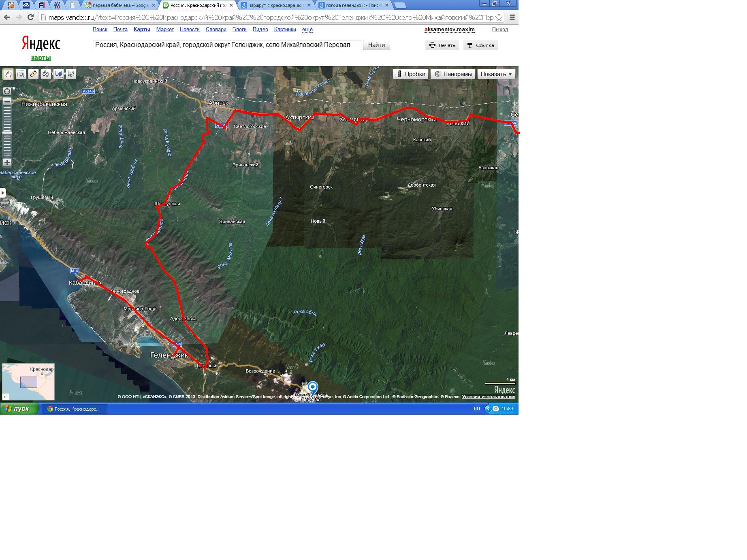The height and width of the screenshot is (560, 747).
Task: Open the Картинки service link
Action: point(285,30)
